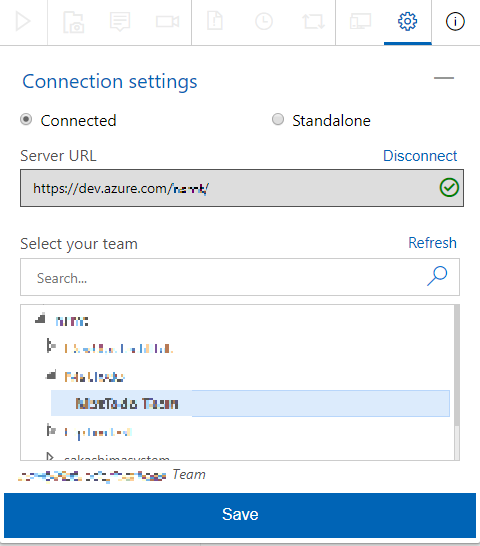Click the start session play icon
This screenshot has height=546, width=480.
tap(23, 22)
